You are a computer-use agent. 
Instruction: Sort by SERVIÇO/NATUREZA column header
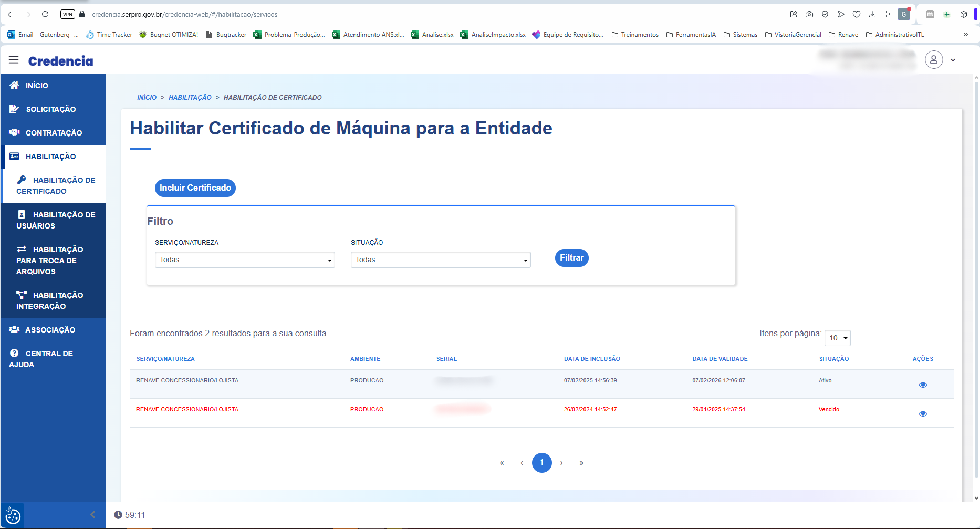coord(165,359)
